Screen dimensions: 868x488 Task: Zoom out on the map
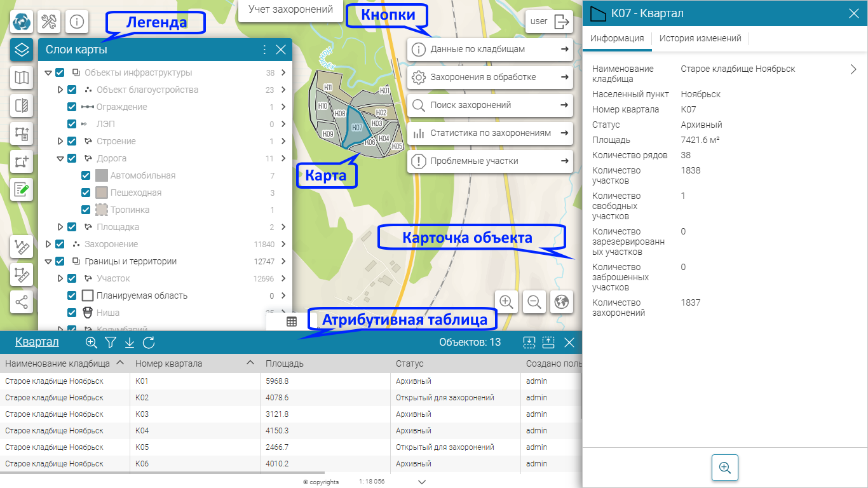(x=534, y=302)
